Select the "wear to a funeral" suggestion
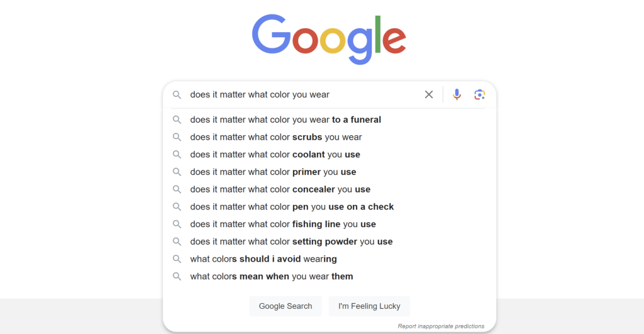Image resolution: width=644 pixels, height=334 pixels. click(x=286, y=120)
